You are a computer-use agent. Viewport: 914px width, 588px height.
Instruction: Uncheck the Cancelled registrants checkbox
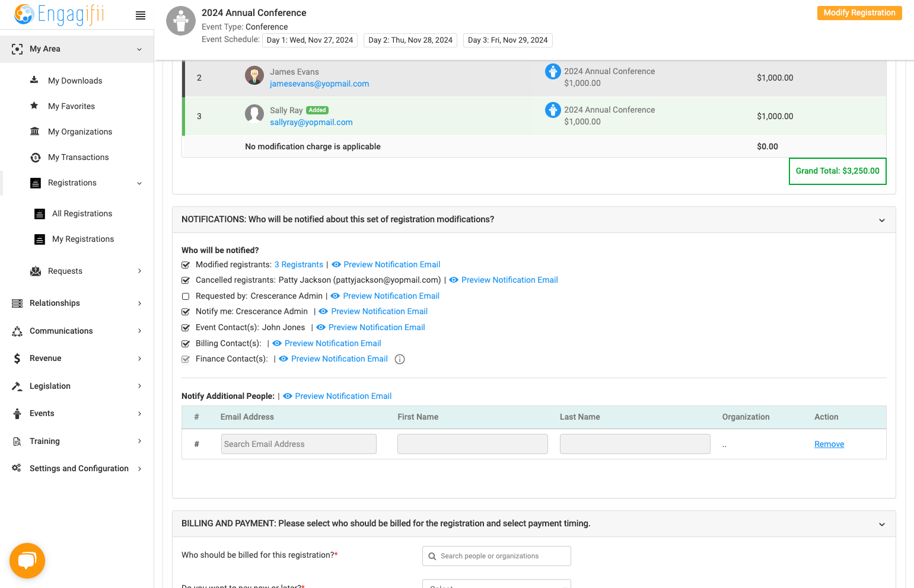(186, 280)
